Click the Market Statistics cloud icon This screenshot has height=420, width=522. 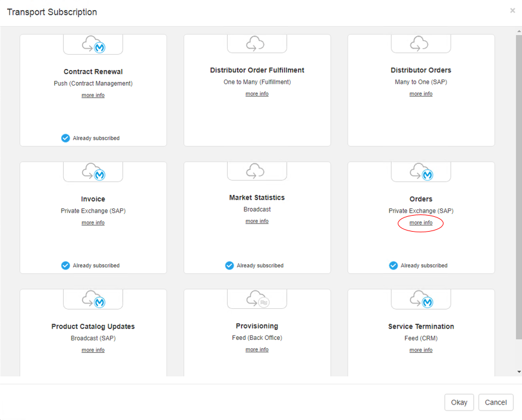click(x=257, y=171)
